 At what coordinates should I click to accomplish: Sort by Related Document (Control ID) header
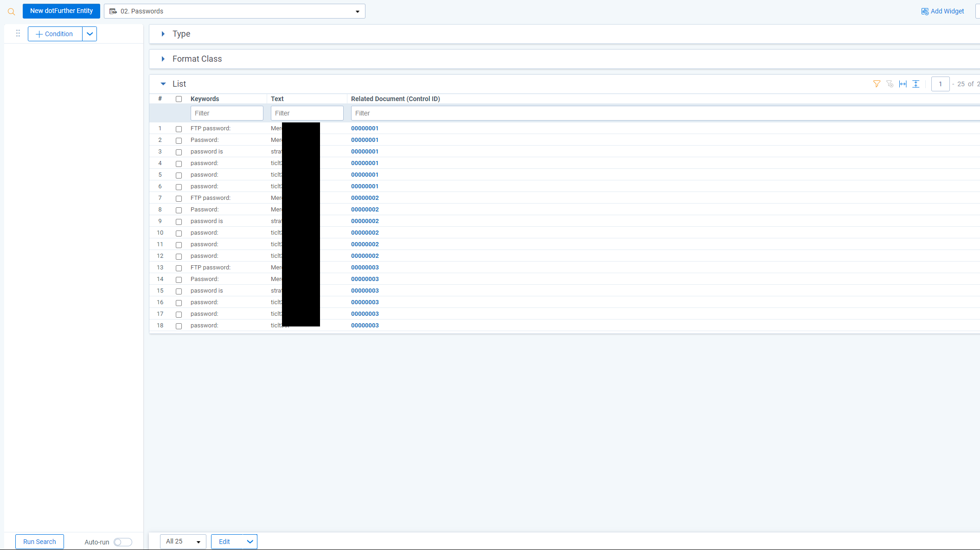tap(395, 99)
